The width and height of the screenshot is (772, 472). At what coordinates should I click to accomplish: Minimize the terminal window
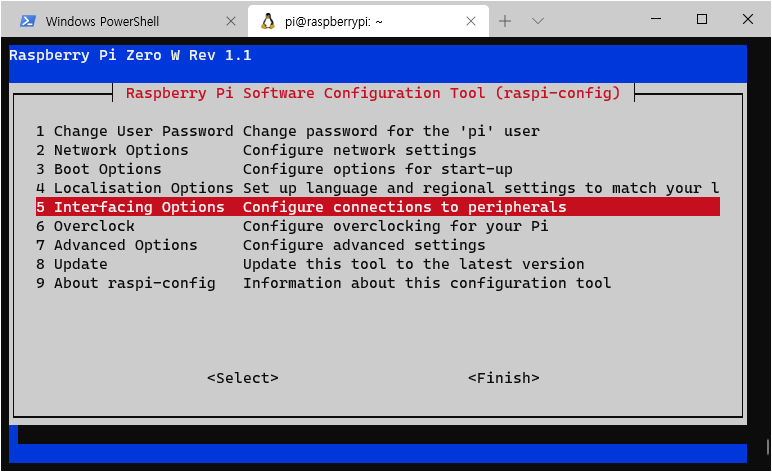click(x=656, y=19)
